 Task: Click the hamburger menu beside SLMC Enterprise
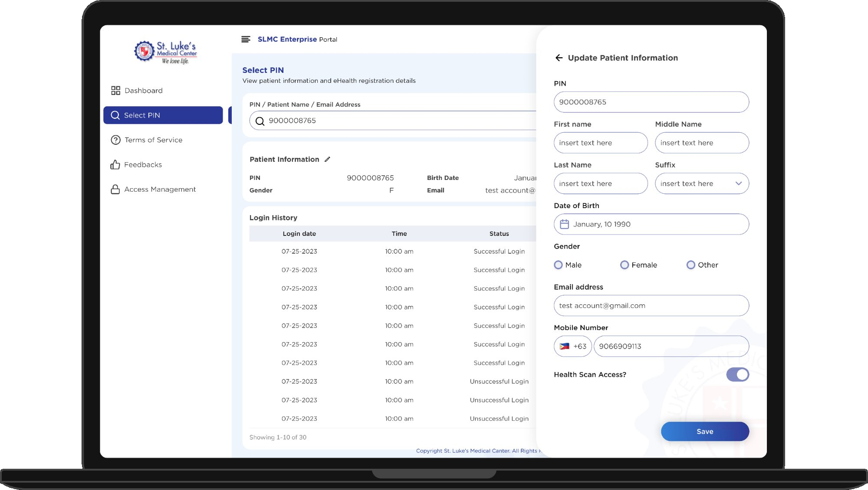click(x=246, y=39)
